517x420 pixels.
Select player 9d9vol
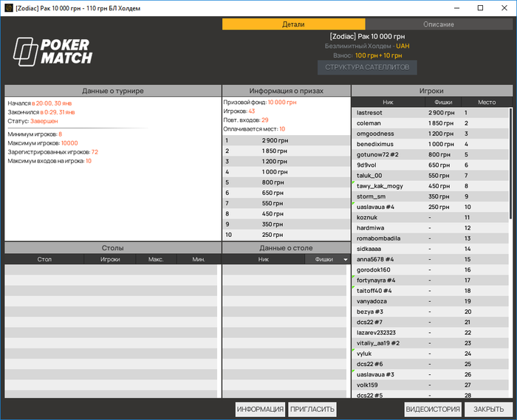click(x=430, y=165)
